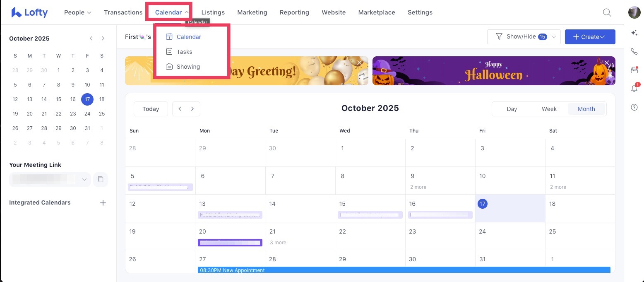Collapse the People menu dropdown
Viewport: 644px width, 282px height.
point(77,12)
